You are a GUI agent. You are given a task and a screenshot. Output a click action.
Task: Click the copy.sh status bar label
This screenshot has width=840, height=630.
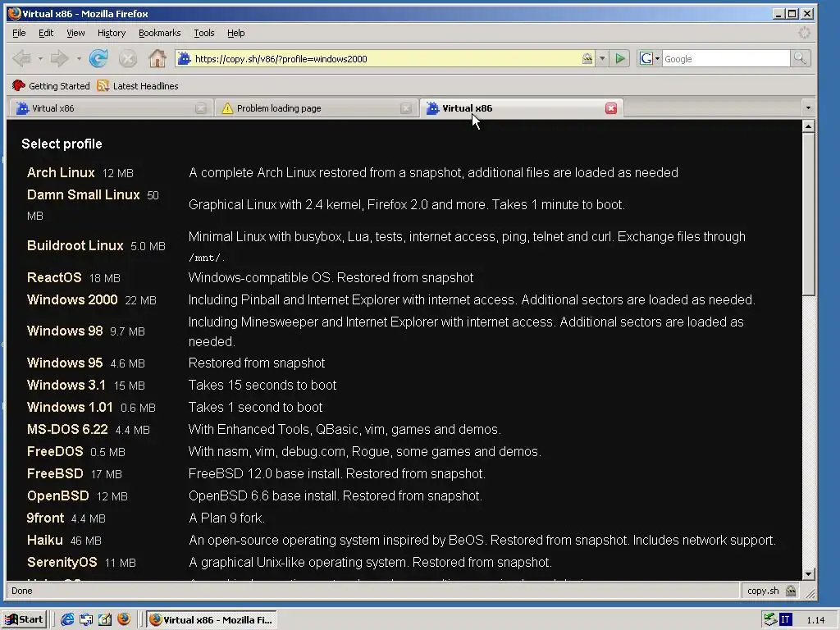coord(763,591)
